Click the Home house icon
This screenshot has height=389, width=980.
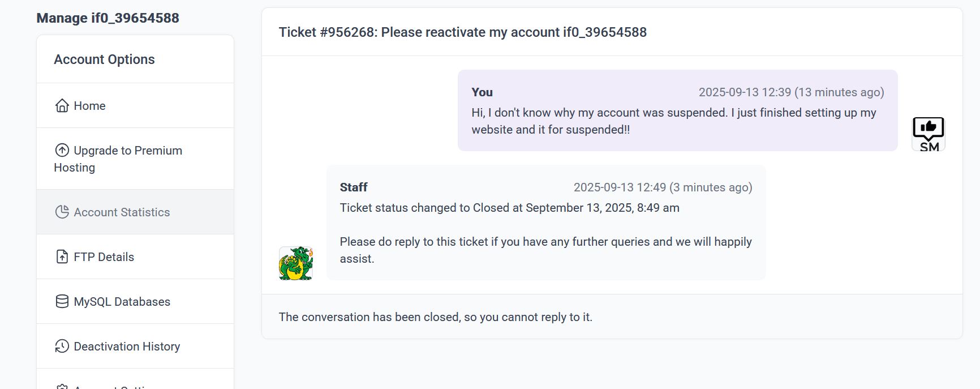point(62,106)
